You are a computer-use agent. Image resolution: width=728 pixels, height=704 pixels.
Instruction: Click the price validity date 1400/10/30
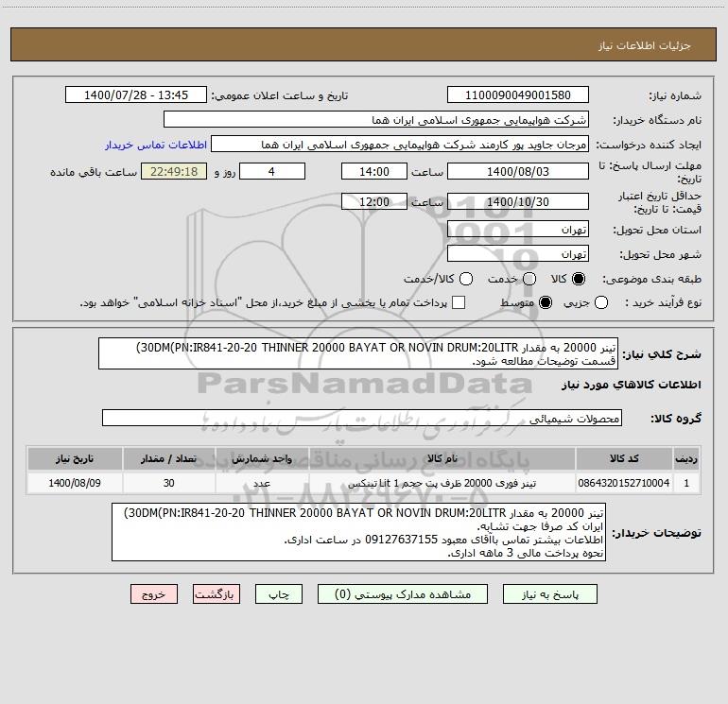click(518, 202)
